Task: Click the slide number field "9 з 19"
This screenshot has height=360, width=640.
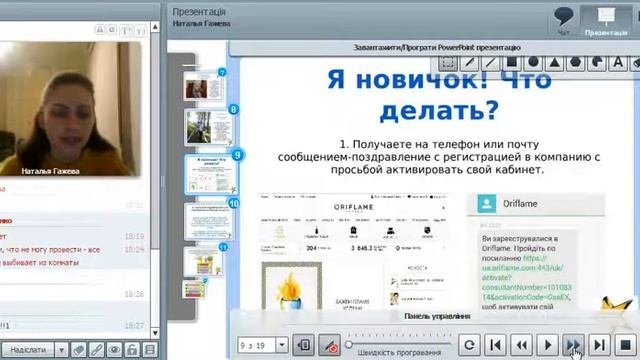Action: pos(257,345)
